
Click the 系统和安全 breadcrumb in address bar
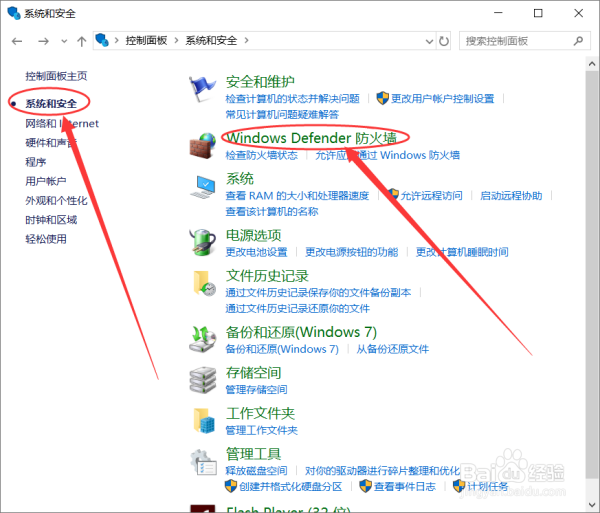[211, 41]
